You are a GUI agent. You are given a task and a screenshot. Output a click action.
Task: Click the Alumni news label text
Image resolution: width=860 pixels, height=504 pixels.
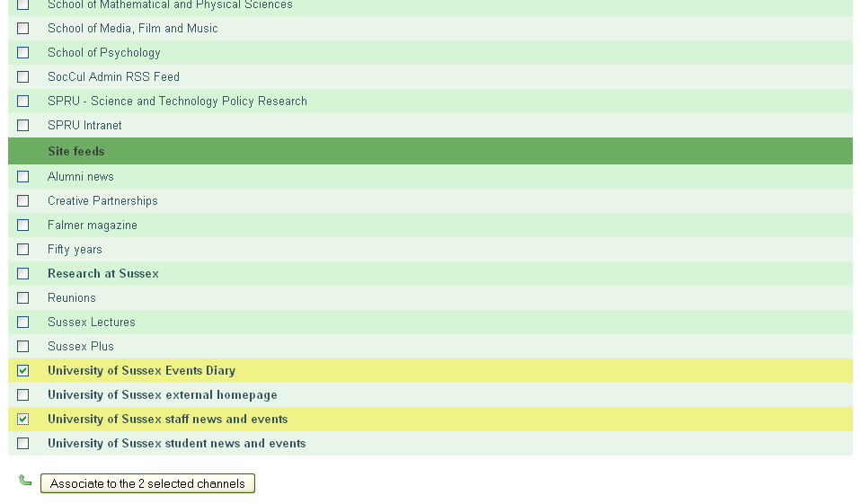tap(81, 177)
